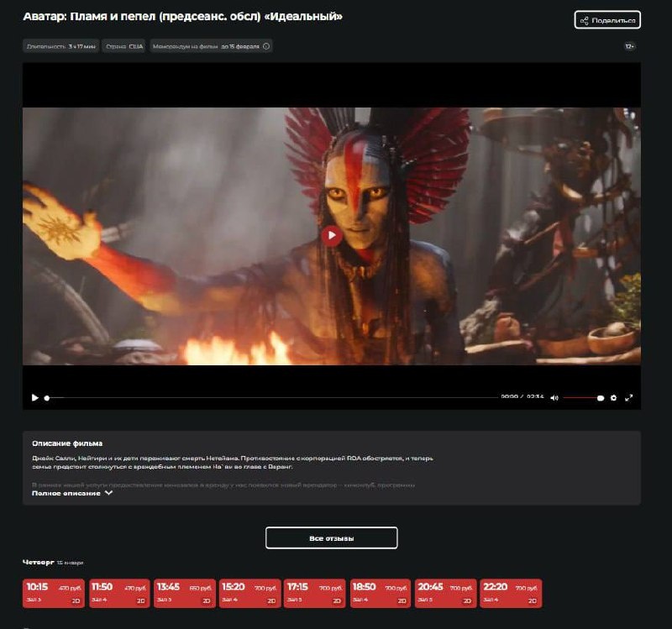Click the info icon next to the moratorium date
The width and height of the screenshot is (672, 629).
(x=266, y=46)
